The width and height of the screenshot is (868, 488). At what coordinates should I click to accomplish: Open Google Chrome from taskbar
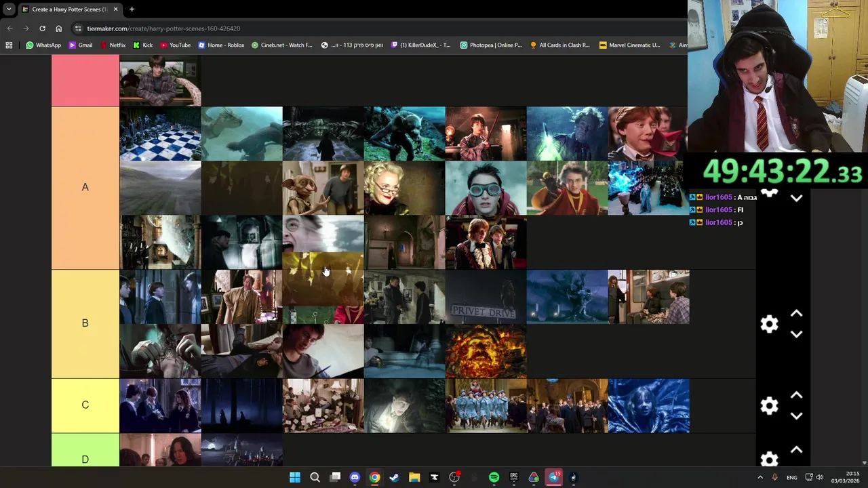pos(374,477)
